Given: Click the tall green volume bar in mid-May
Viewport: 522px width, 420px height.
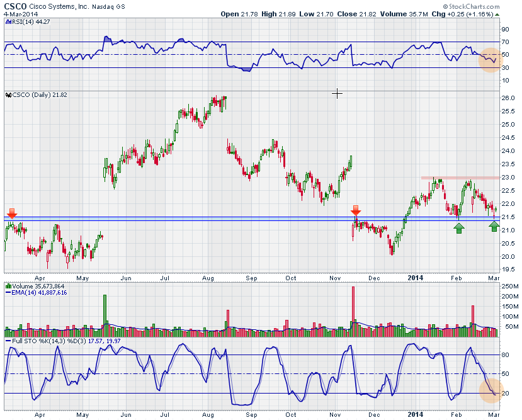Looking at the screenshot, I should click(105, 316).
